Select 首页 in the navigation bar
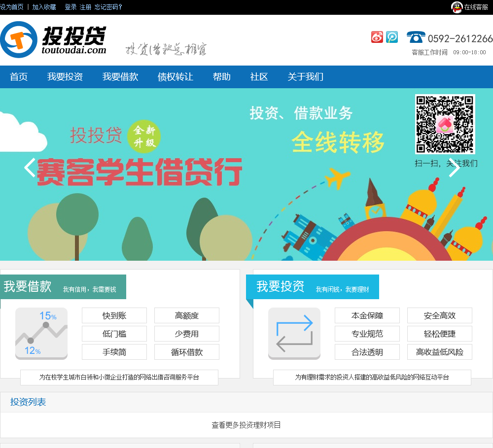493x448 pixels. point(19,77)
